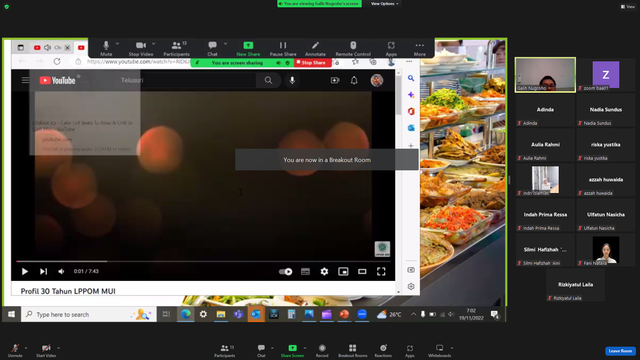This screenshot has width=640, height=360.
Task: Click YouTube search magnifier button
Action: 268,80
